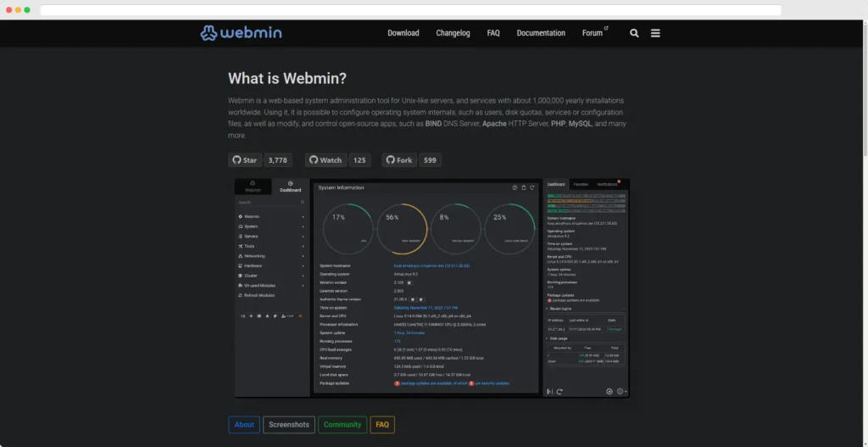
Task: Click the collapse panel icon in right panel footer
Action: [549, 392]
